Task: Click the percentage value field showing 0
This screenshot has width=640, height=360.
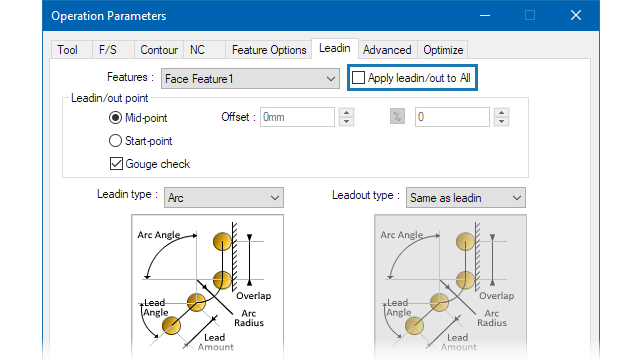Action: click(x=452, y=117)
